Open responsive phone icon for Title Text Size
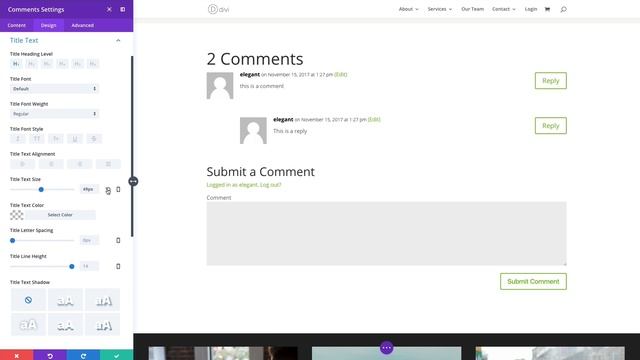 coord(118,189)
